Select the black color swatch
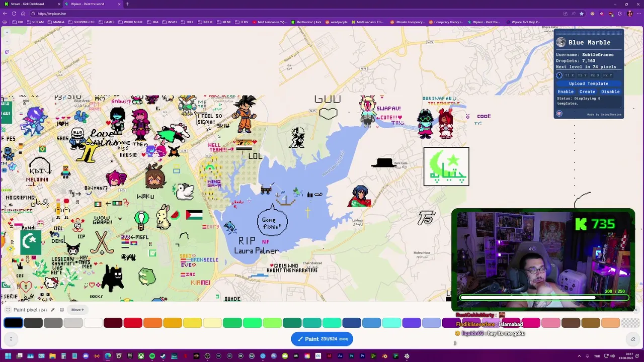 (13, 323)
